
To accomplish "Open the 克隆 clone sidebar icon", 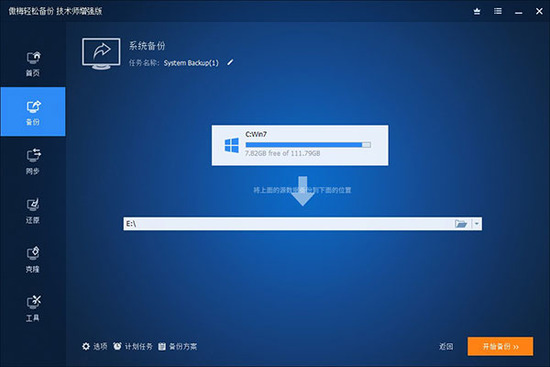I will [33, 259].
